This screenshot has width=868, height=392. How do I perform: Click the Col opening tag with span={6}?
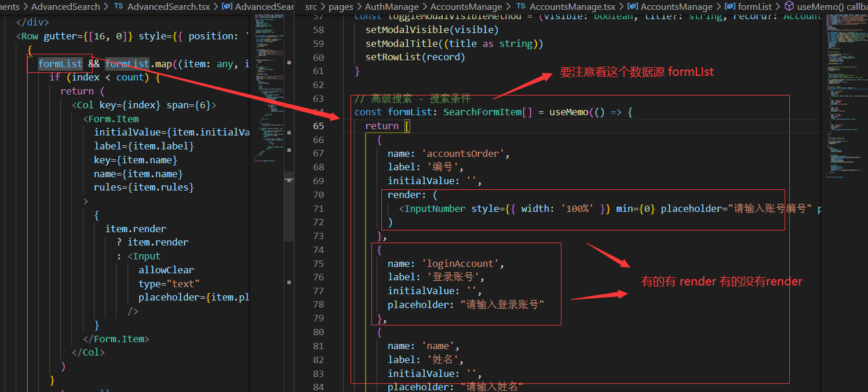[144, 105]
